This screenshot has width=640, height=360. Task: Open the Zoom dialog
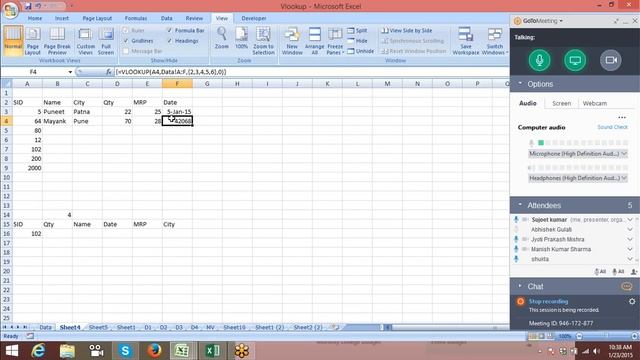pyautogui.click(x=222, y=38)
